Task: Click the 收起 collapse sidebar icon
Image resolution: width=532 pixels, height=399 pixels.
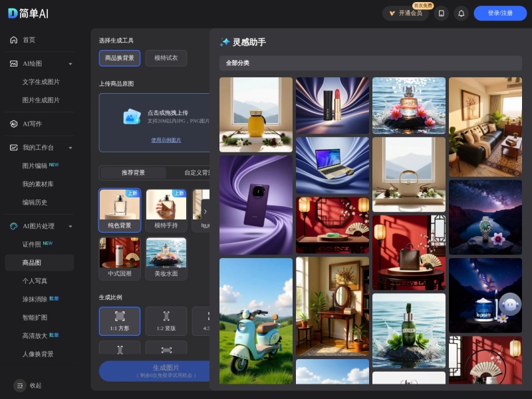Action: tap(20, 386)
